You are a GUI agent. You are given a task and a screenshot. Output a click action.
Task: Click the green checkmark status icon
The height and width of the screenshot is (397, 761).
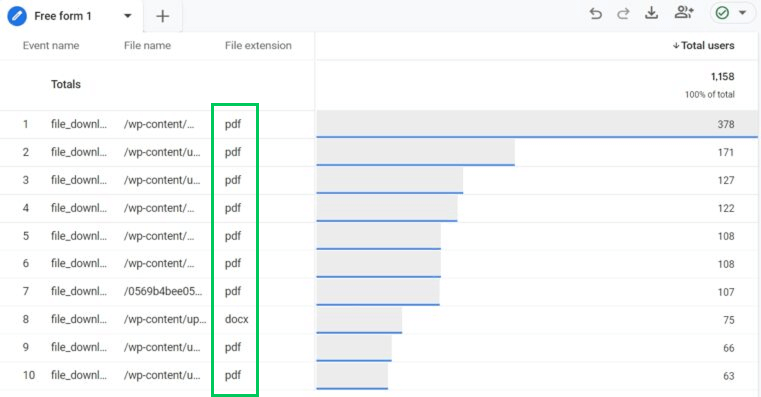[x=722, y=13]
